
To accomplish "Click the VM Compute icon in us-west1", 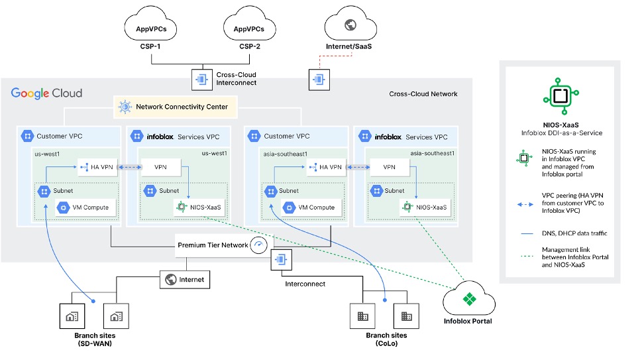I will pyautogui.click(x=64, y=208).
